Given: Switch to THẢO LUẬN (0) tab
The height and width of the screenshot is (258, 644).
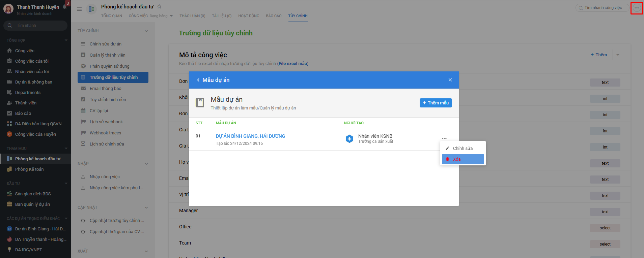Looking at the screenshot, I should (192, 16).
